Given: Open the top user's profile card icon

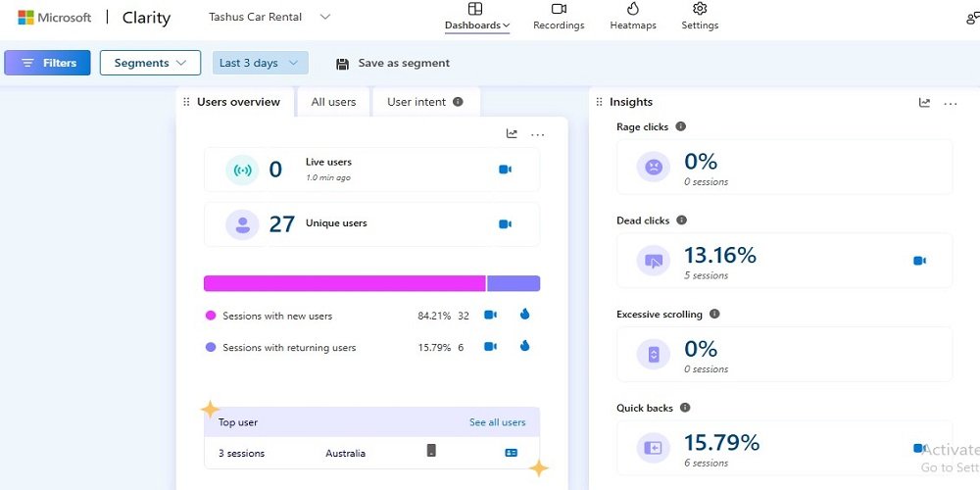Looking at the screenshot, I should point(511,453).
